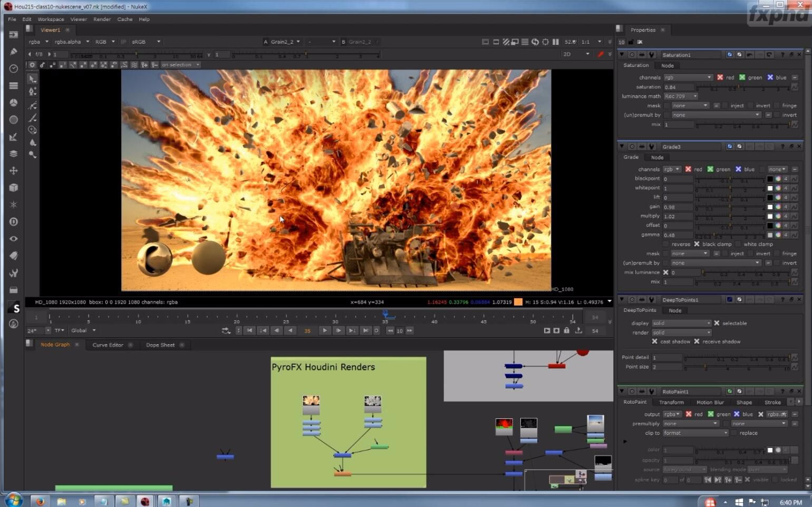Lock the Properties panel with lock icon
The height and width of the screenshot is (507, 812).
point(631,42)
